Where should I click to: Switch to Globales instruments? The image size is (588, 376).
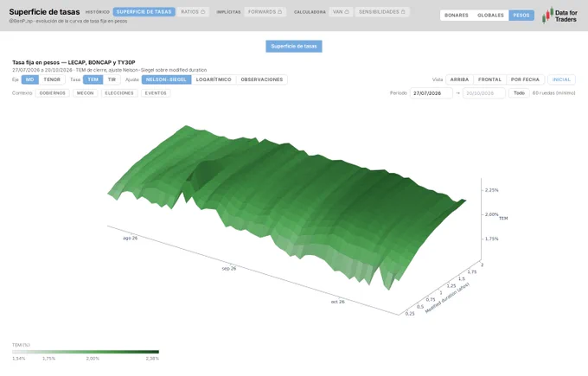point(490,16)
